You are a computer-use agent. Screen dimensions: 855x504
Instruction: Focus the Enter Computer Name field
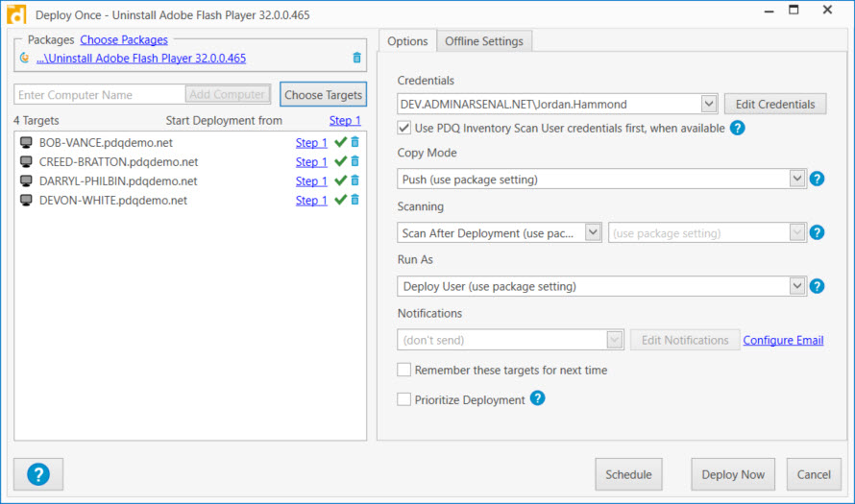pos(100,94)
